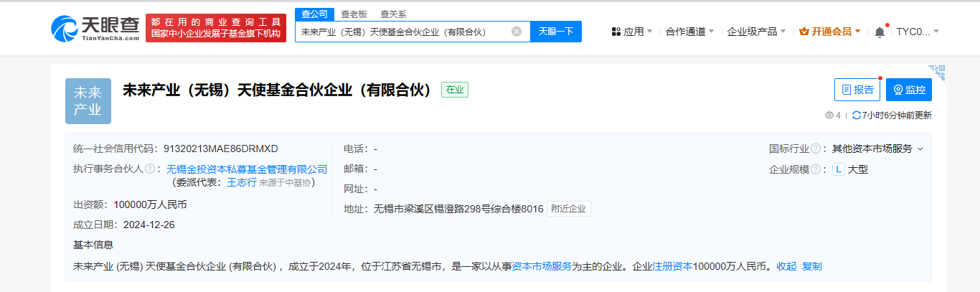Open notifications via the bell icon

click(x=880, y=32)
